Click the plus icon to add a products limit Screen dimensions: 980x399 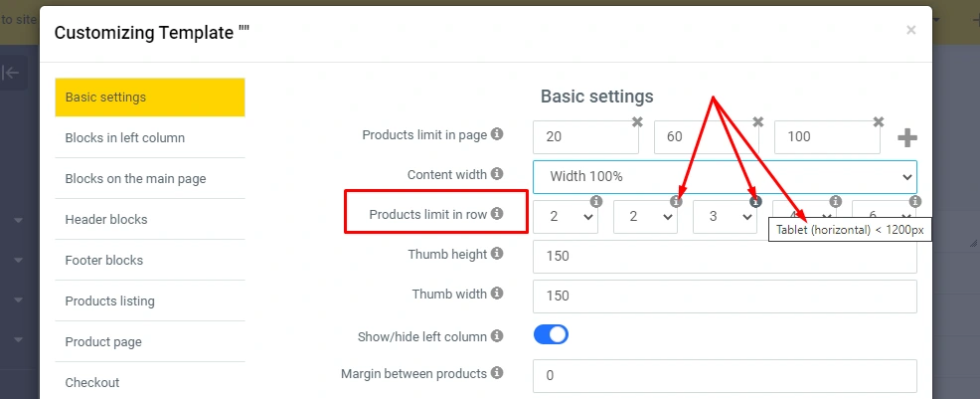[907, 137]
